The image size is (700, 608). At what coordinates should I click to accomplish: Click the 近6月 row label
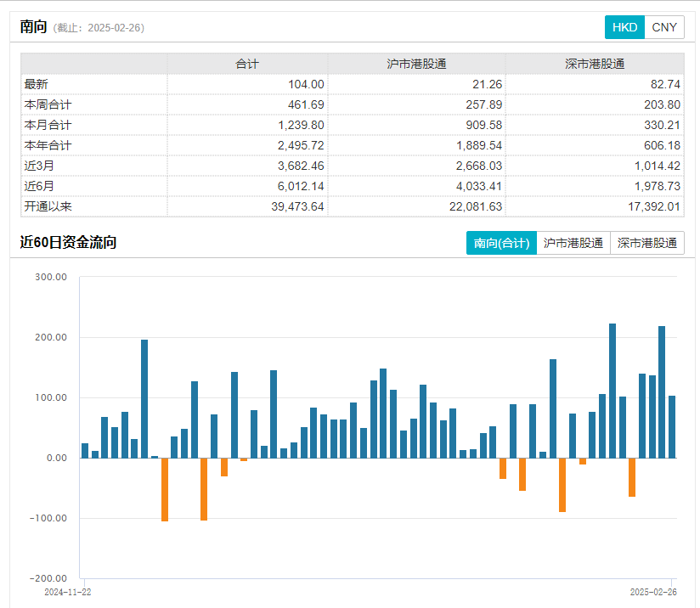pos(39,186)
